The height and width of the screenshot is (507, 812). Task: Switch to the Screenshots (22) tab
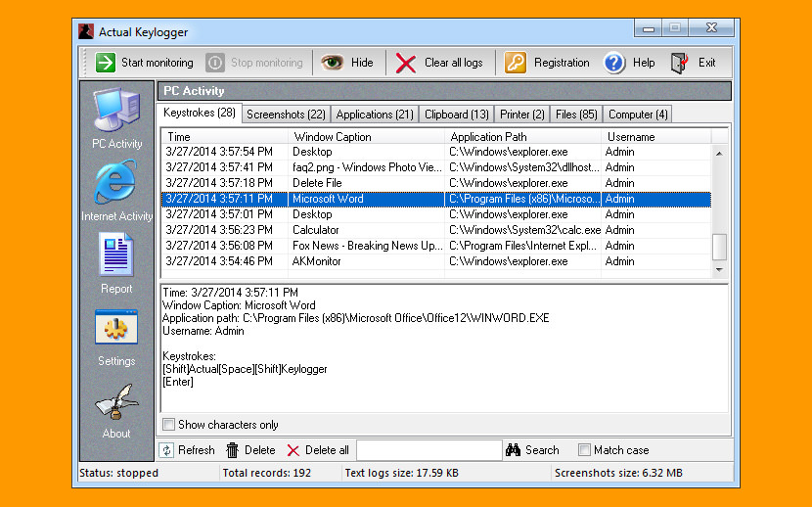click(x=286, y=115)
